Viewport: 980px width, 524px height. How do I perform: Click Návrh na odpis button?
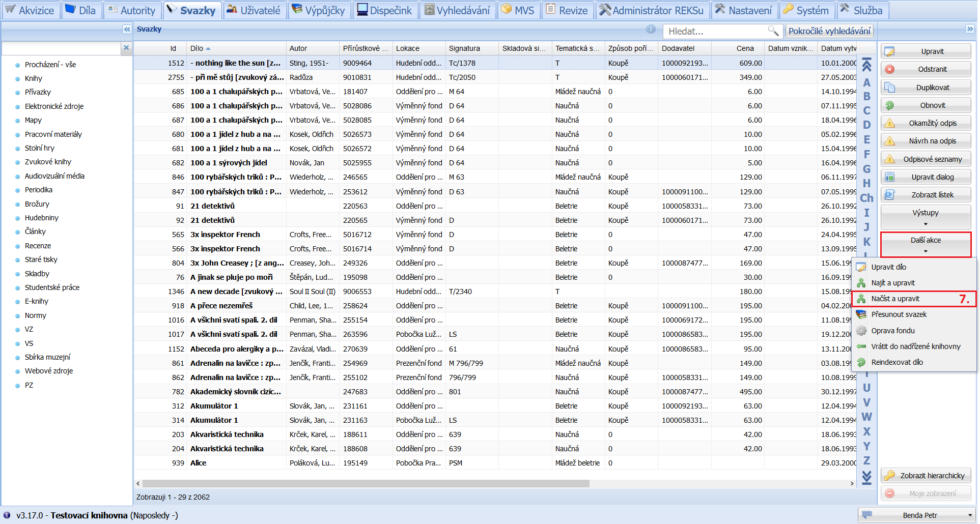[926, 141]
